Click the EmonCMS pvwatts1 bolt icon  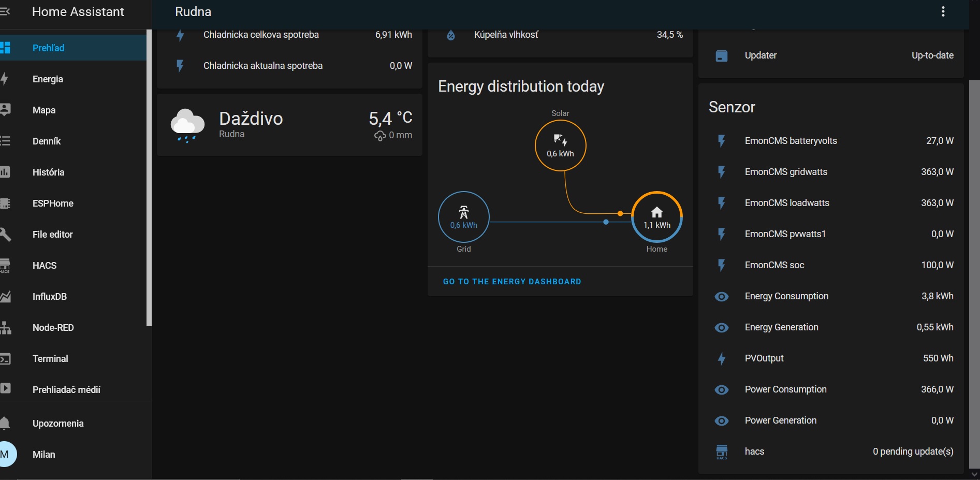point(722,234)
